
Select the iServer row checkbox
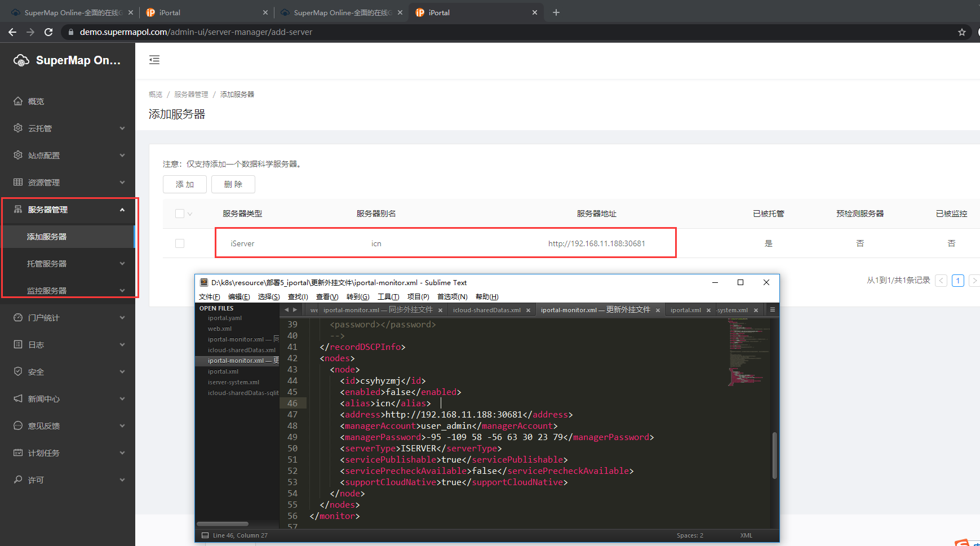180,243
